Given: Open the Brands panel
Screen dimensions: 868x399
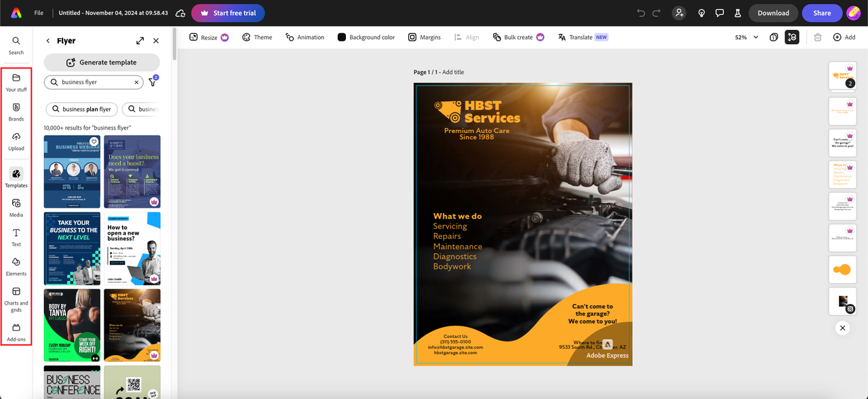Looking at the screenshot, I should (x=16, y=112).
